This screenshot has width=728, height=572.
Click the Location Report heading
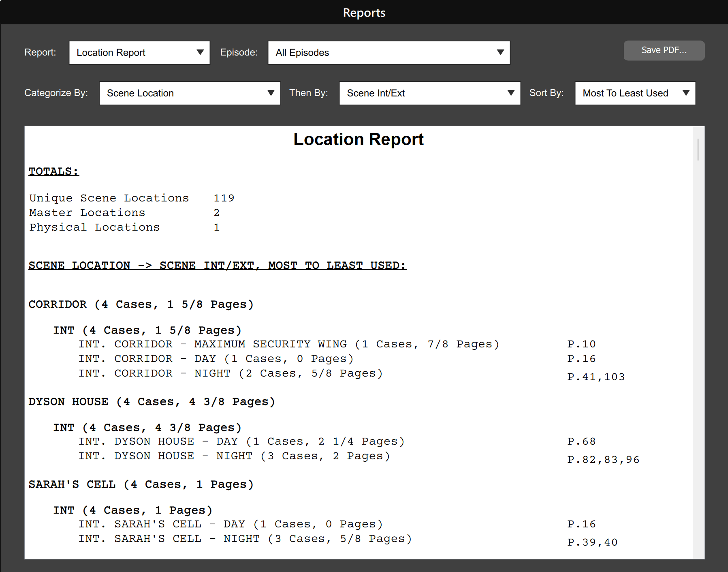pos(358,139)
